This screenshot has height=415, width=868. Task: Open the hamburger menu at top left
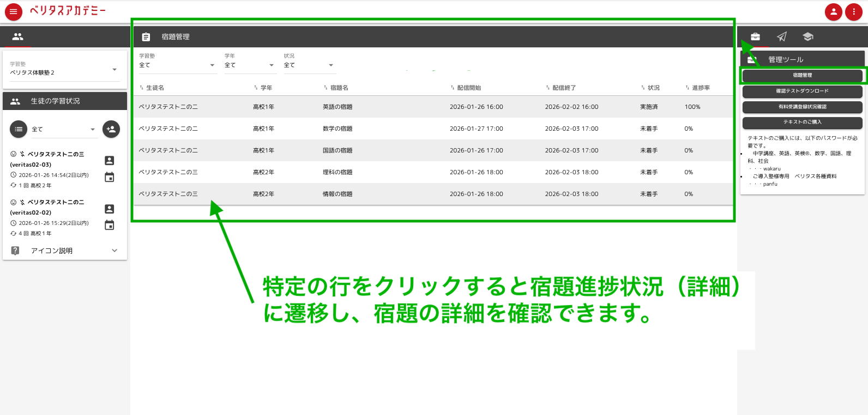click(x=13, y=11)
